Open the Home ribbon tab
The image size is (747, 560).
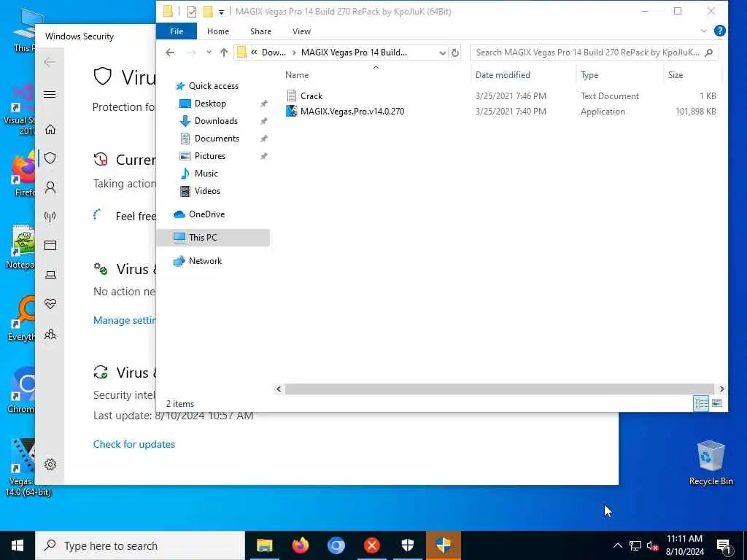click(x=218, y=31)
